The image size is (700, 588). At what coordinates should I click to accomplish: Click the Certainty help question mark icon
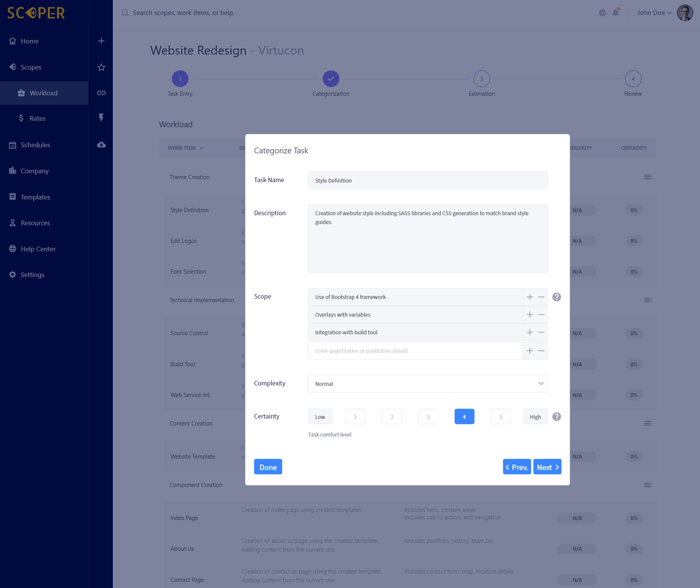tap(556, 417)
